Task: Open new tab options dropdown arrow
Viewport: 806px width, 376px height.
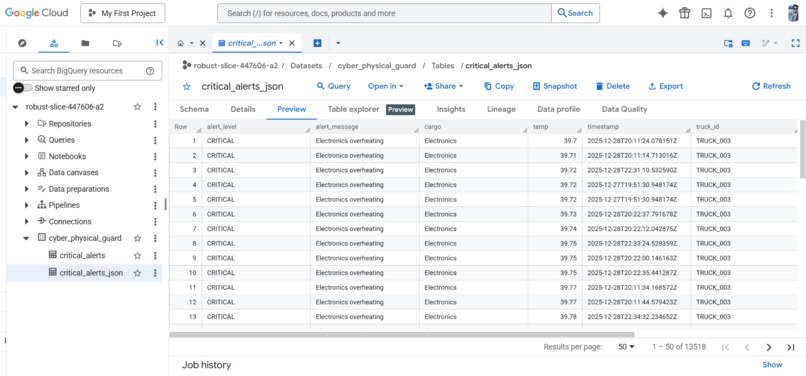Action: pyautogui.click(x=338, y=43)
